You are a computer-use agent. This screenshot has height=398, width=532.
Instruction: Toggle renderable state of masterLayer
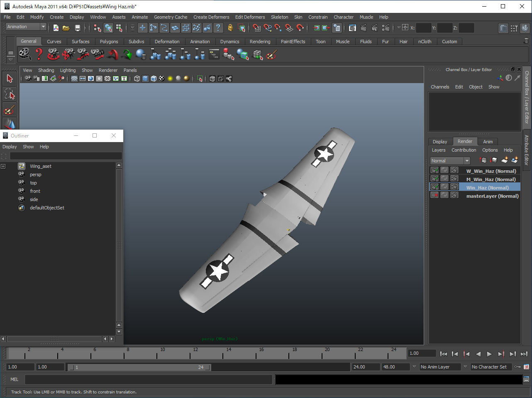(x=434, y=195)
